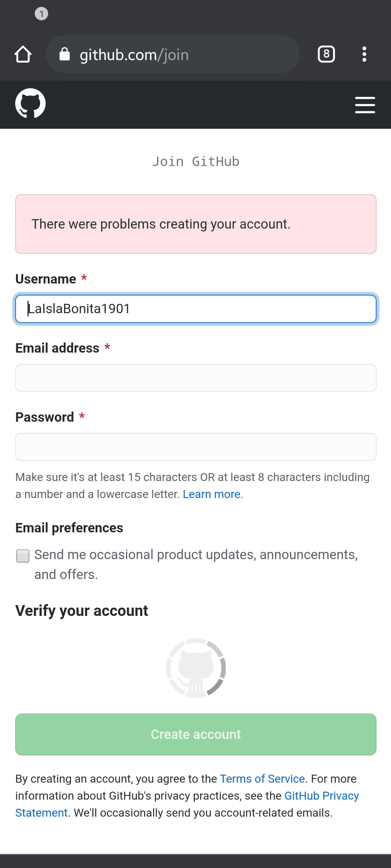Focus the Password input field
Viewport: 391px width, 868px height.
click(x=196, y=447)
